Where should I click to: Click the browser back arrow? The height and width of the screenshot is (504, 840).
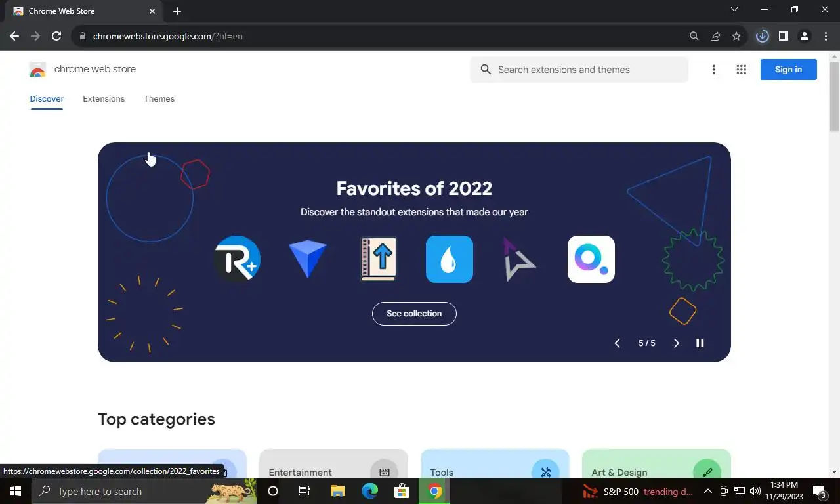(14, 36)
